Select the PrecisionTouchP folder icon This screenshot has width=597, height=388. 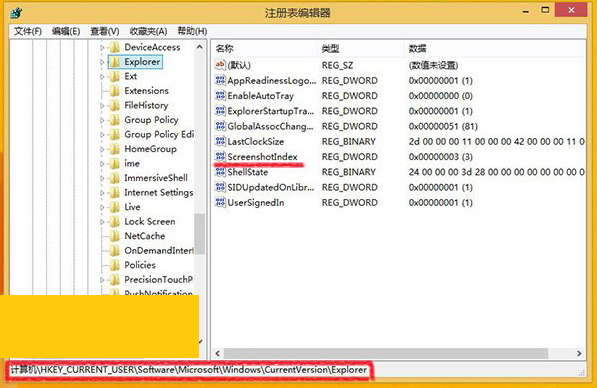coord(115,279)
